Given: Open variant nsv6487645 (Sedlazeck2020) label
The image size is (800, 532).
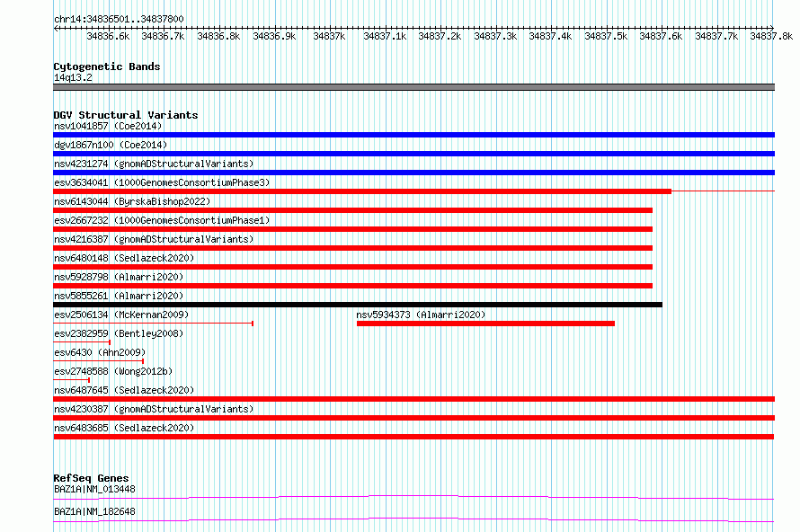Looking at the screenshot, I should [x=124, y=390].
